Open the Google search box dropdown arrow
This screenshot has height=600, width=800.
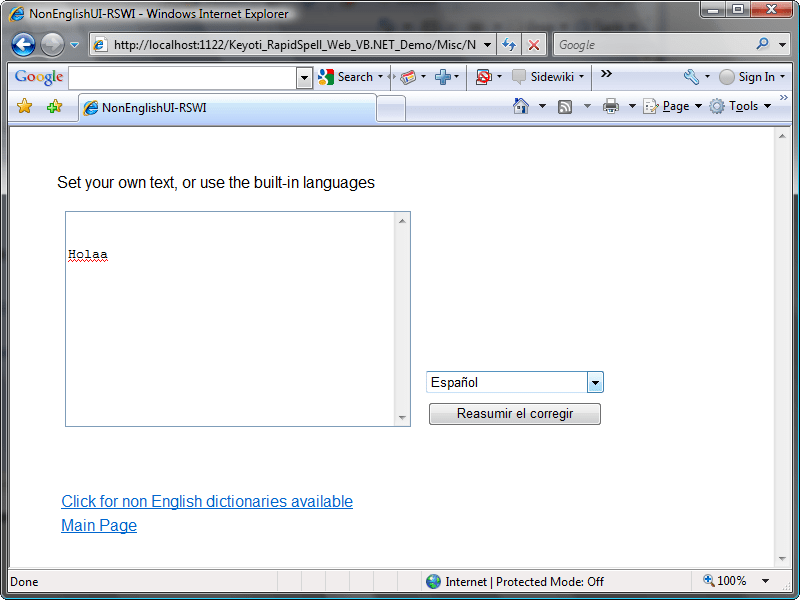pos(305,77)
